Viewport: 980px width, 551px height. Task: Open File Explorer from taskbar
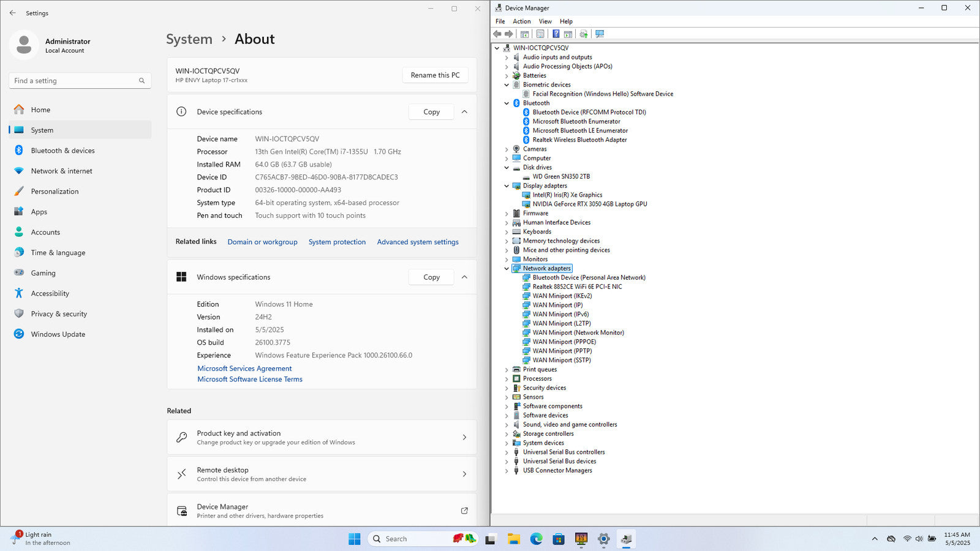point(514,539)
